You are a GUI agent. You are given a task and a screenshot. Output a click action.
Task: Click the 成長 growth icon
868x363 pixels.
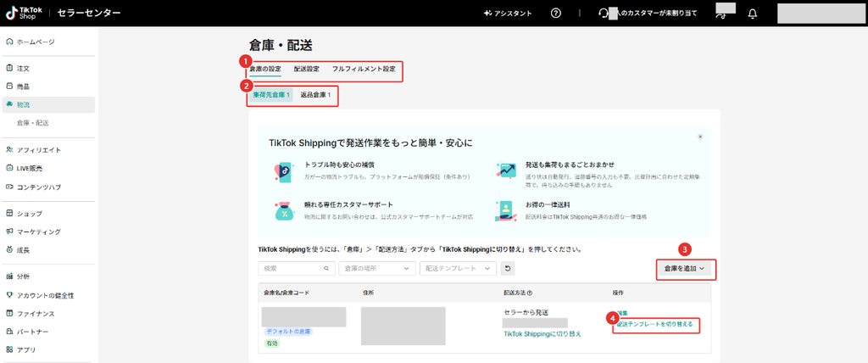9,250
